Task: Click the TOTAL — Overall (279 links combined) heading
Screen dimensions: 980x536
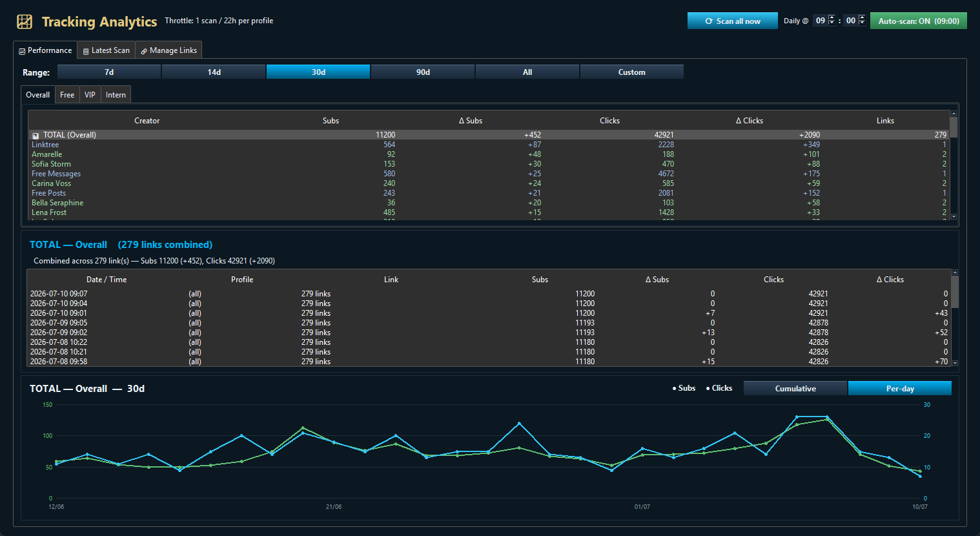Action: (x=121, y=245)
